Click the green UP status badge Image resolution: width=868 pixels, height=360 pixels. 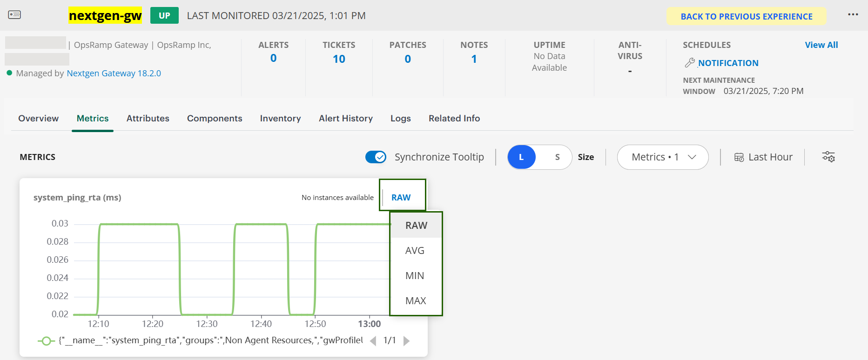pyautogui.click(x=164, y=15)
